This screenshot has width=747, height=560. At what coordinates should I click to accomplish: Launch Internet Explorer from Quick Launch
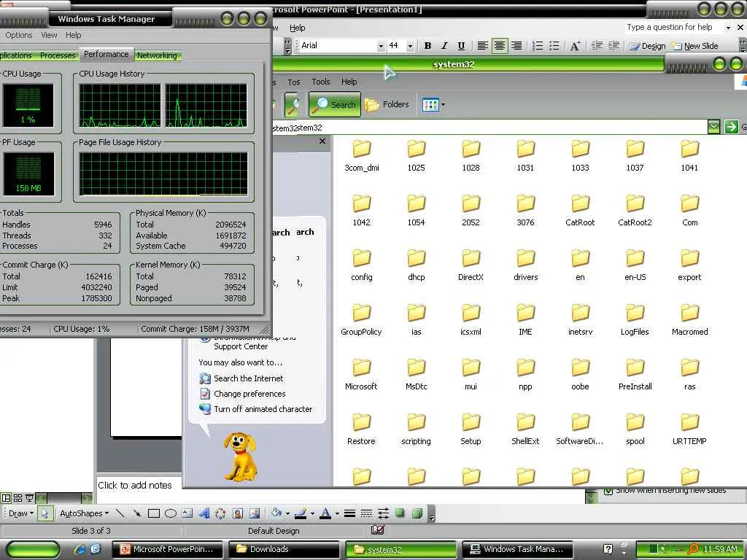coord(80,549)
